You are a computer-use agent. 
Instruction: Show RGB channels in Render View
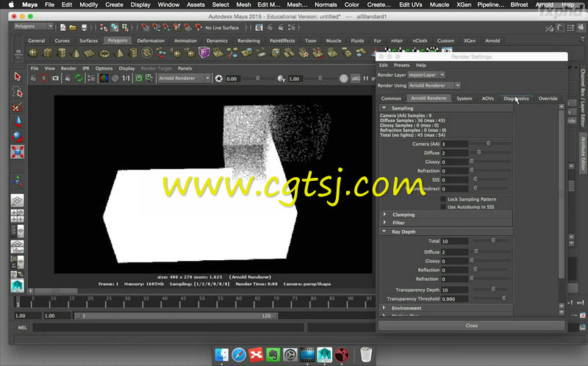click(x=104, y=79)
